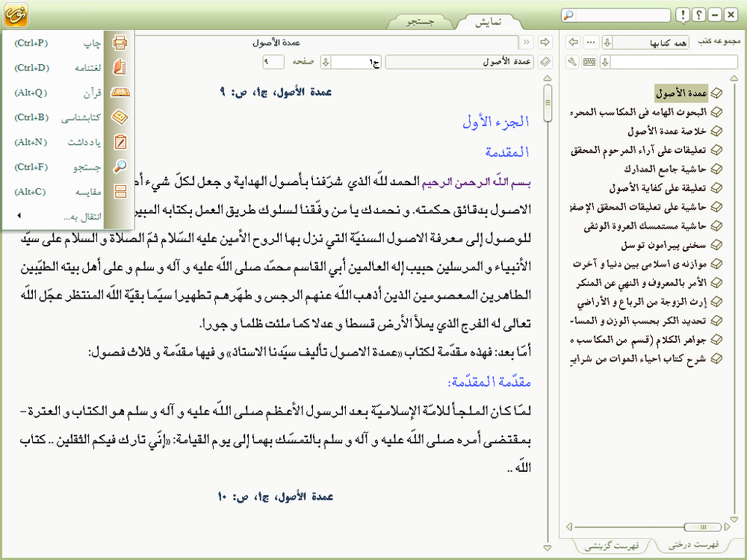Click the Print (چاپ) printer icon
The height and width of the screenshot is (560, 747).
120,43
